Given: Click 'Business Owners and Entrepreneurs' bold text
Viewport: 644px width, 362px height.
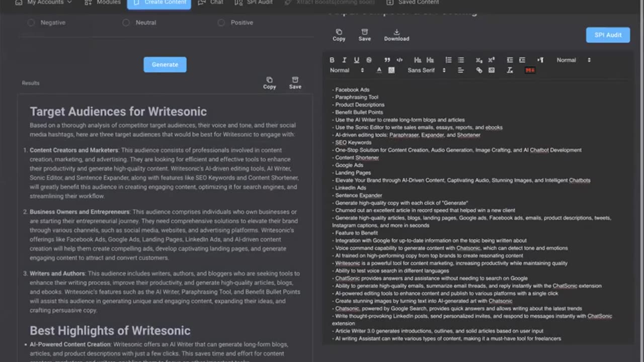Looking at the screenshot, I should [x=79, y=212].
